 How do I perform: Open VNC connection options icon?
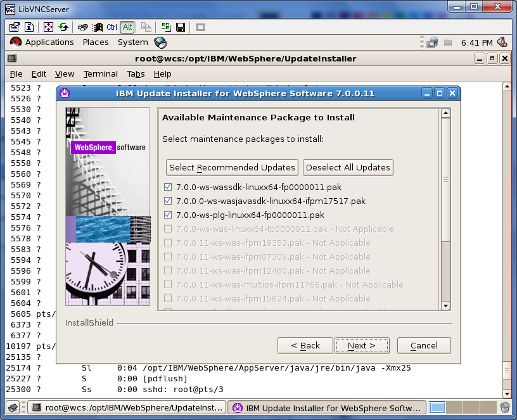[x=14, y=27]
